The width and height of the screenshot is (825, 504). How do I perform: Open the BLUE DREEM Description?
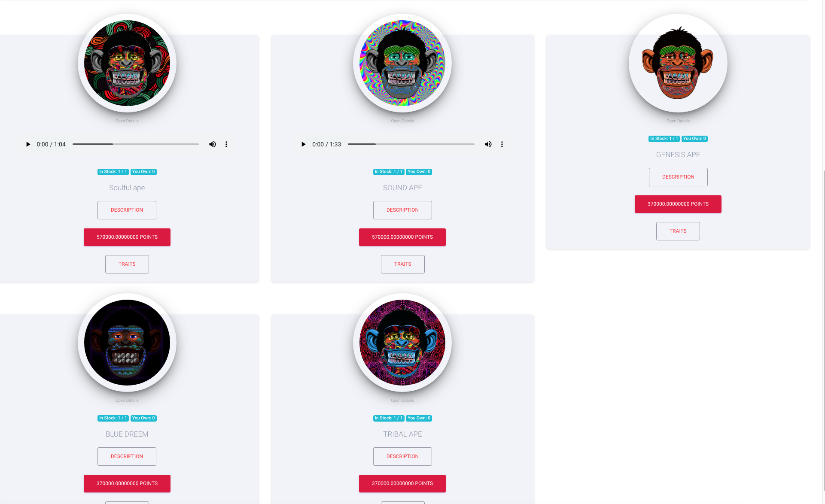(127, 456)
